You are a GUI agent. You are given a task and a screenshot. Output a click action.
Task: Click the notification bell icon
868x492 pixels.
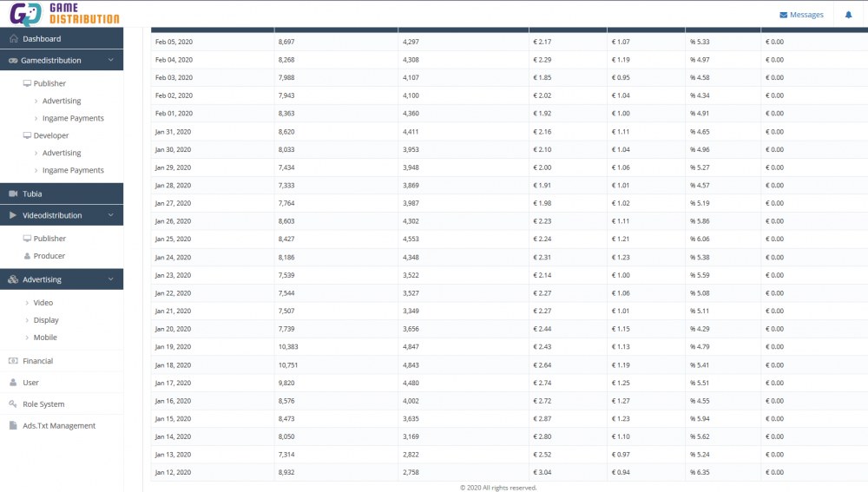[x=848, y=15]
